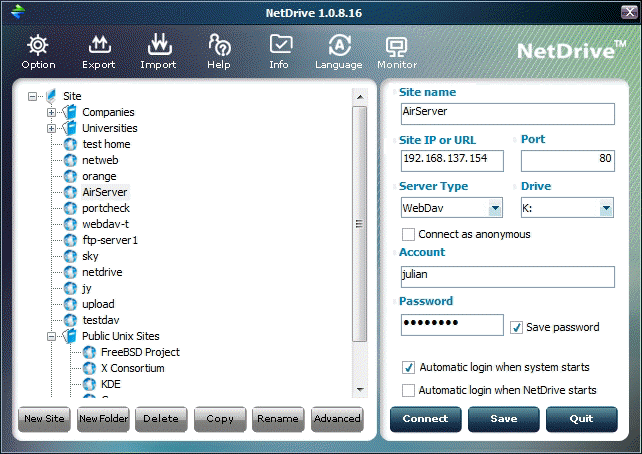Collapse the Public Unix Sites folder
This screenshot has width=642, height=454.
(51, 337)
